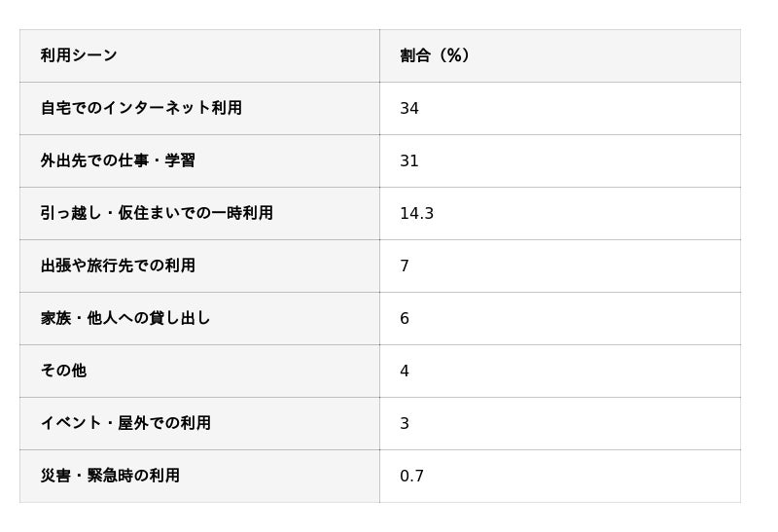This screenshot has height=532, width=778.
Task: Select the 家族・他人への貸し出し cell
Action: point(125,318)
